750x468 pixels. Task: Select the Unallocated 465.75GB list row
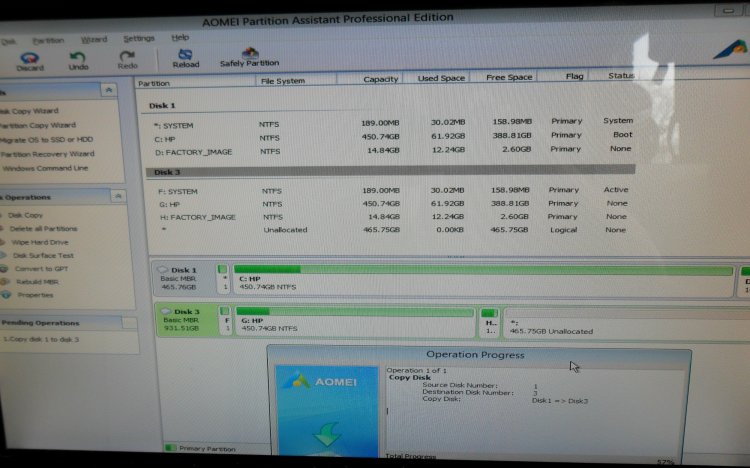392,230
